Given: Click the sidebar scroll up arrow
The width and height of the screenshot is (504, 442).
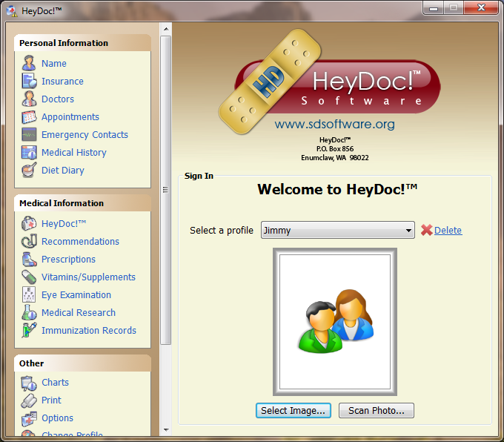Looking at the screenshot, I should click(x=166, y=29).
